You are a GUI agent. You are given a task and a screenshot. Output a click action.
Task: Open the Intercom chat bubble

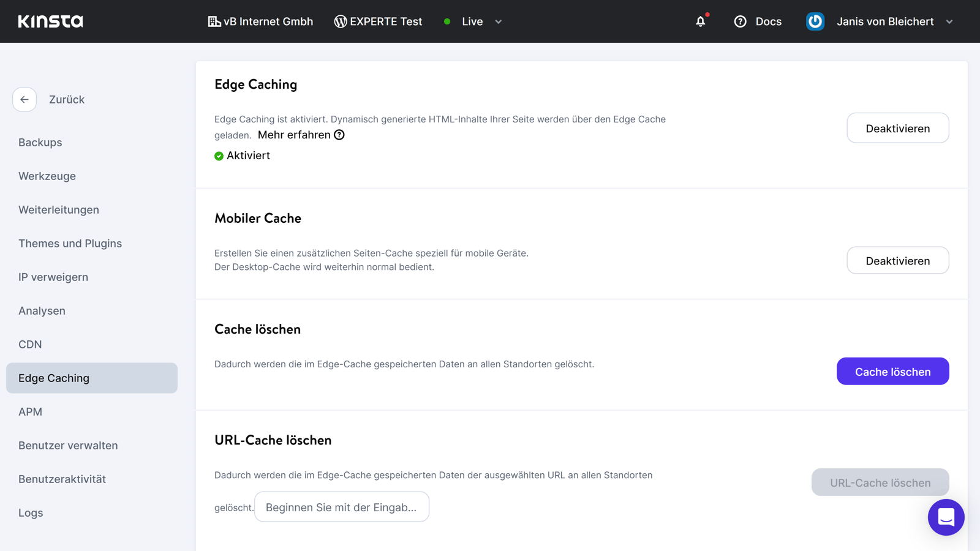coord(946,517)
